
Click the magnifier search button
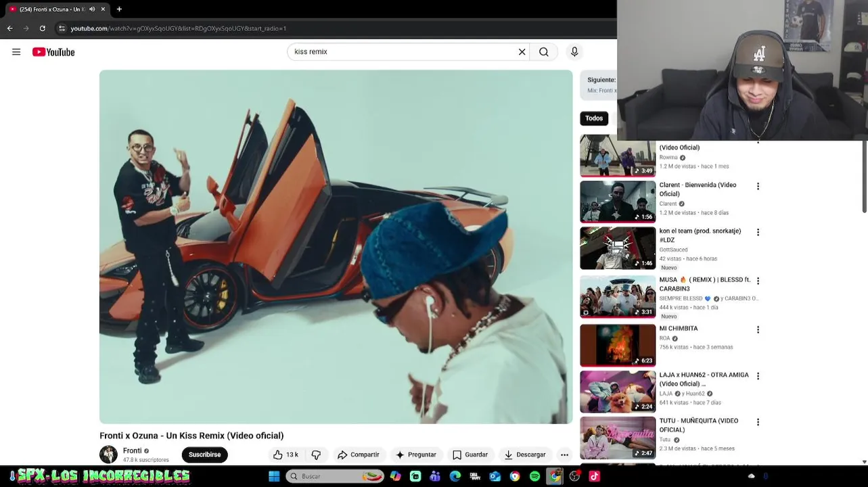click(x=544, y=52)
